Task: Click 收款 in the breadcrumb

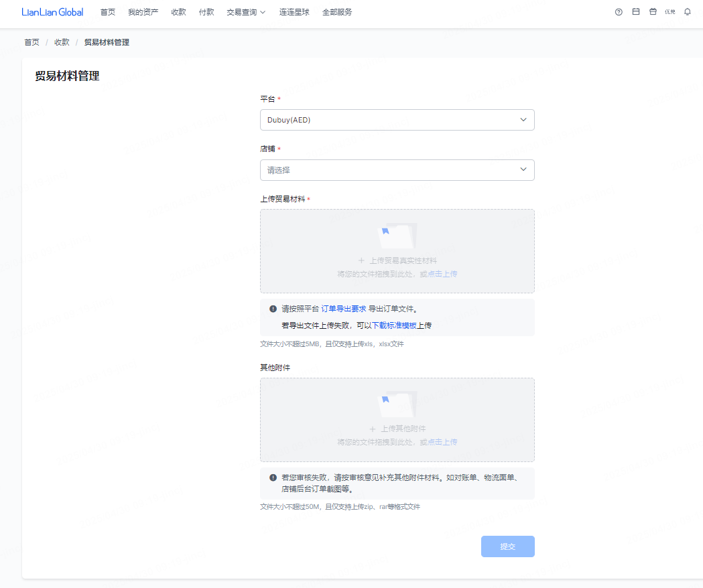Action: point(62,42)
